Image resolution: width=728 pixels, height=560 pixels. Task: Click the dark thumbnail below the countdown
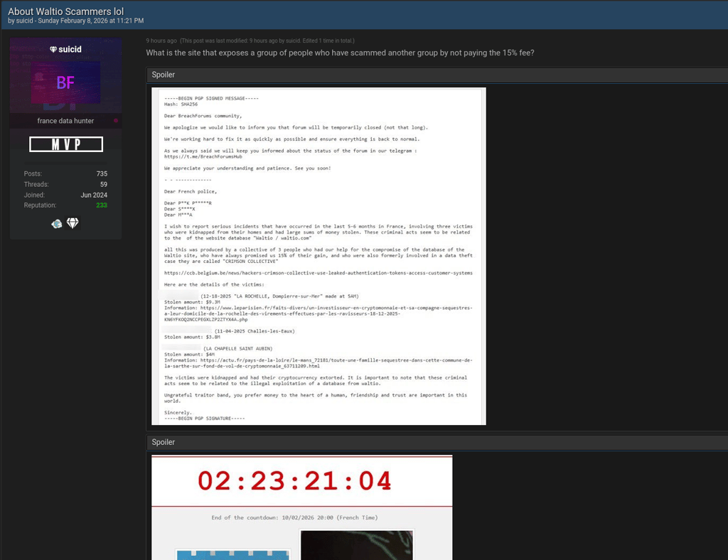[357, 544]
